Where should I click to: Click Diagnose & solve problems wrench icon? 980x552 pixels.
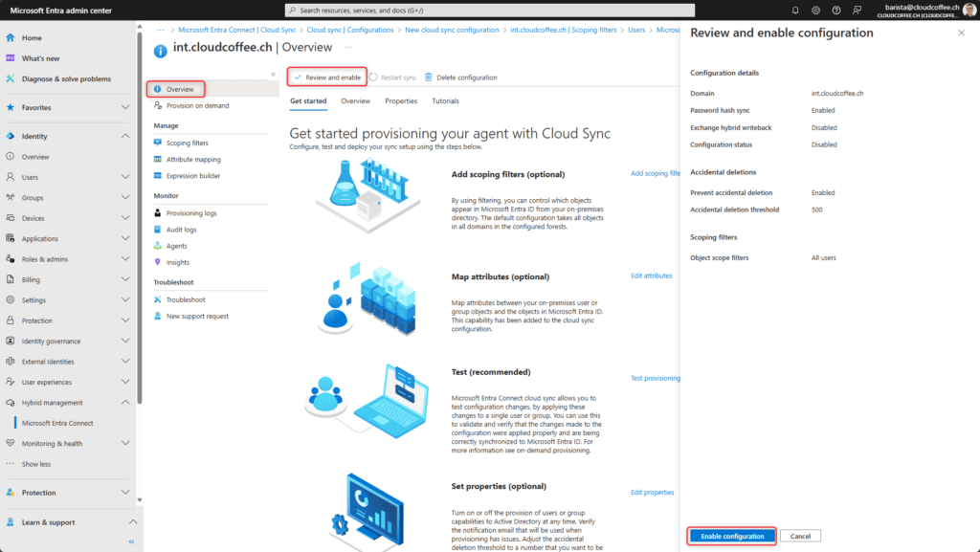tap(10, 78)
